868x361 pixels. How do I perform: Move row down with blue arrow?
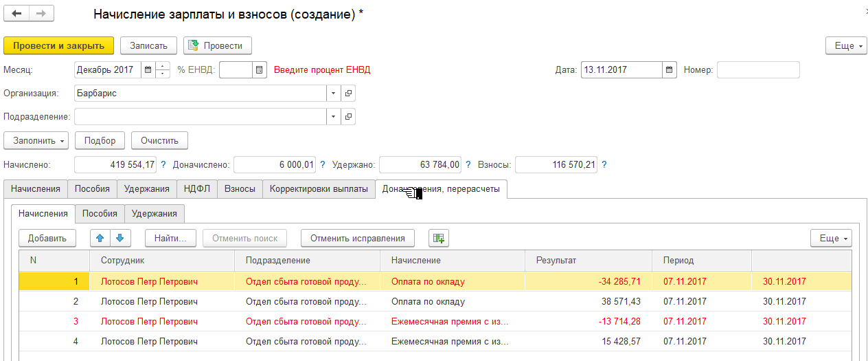[119, 238]
